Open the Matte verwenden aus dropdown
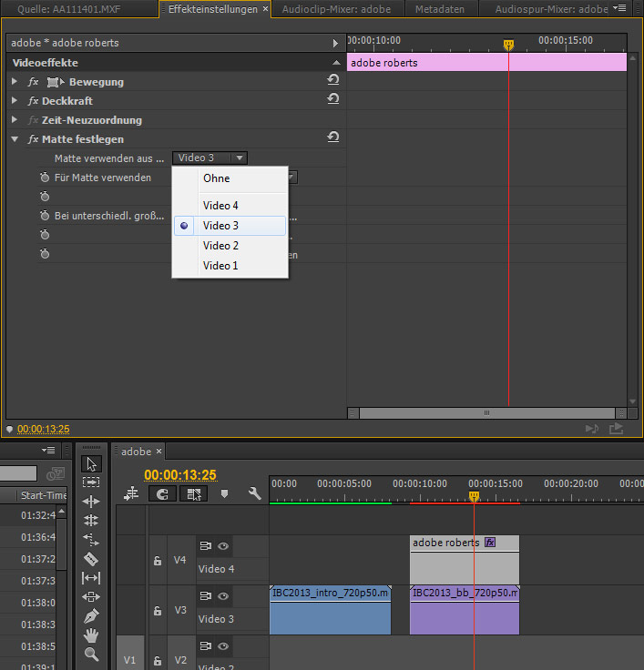 210,158
